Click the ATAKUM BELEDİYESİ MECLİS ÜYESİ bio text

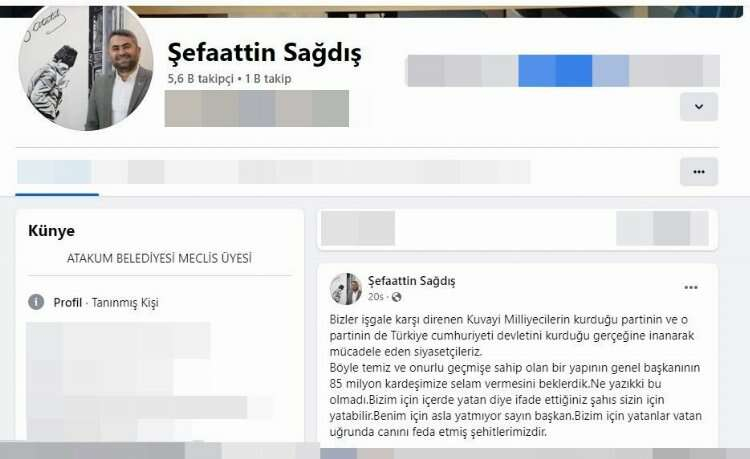159,258
